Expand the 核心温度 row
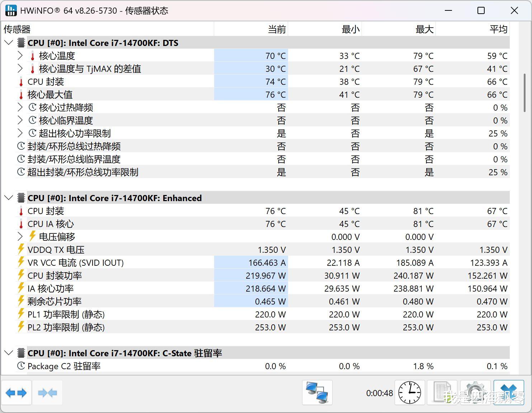The width and height of the screenshot is (532, 413). 20,56
